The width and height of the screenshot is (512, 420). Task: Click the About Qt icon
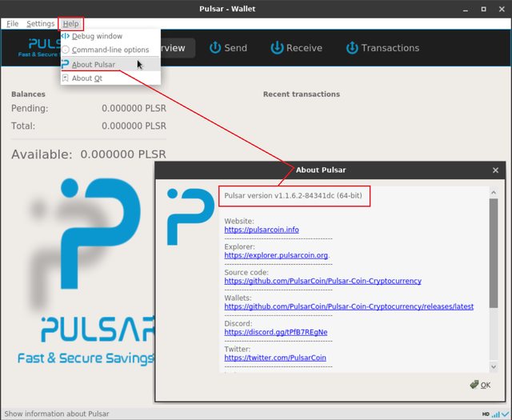click(66, 78)
